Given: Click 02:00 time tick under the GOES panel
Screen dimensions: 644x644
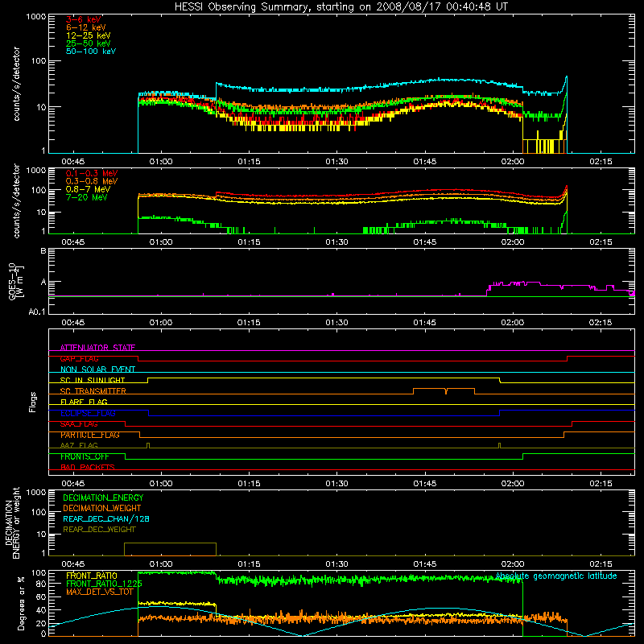Looking at the screenshot, I should [x=513, y=323].
